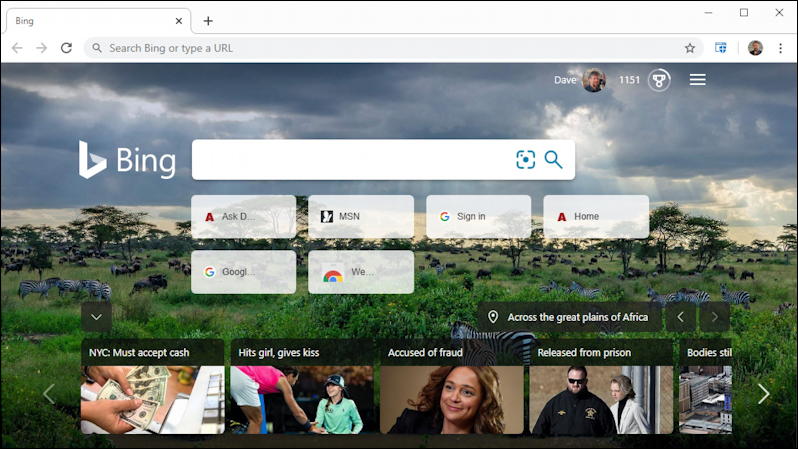This screenshot has width=798, height=449.
Task: Click the cash-in-hands news thumbnail
Action: click(153, 400)
